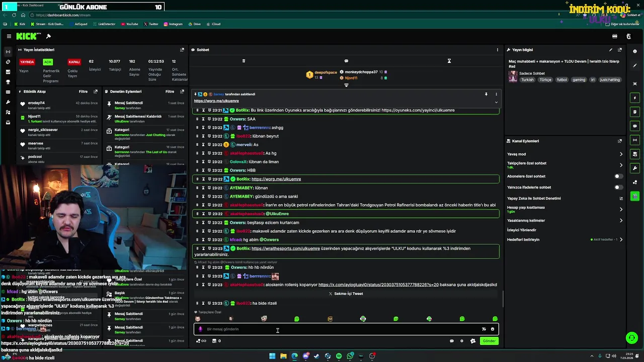
Task: Open the chat bubble icon near Gönder
Action: [452, 341]
